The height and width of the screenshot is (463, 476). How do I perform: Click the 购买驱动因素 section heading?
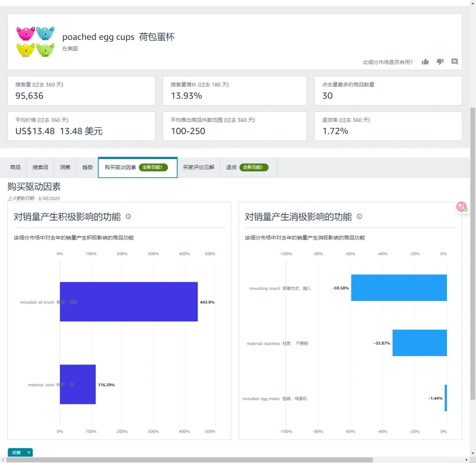(x=34, y=186)
